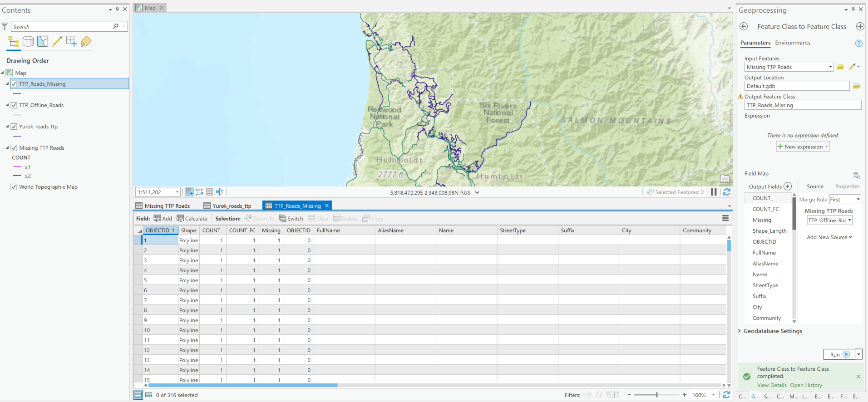868x402 pixels.
Task: Open help for the geoprocessing tool
Action: pos(858,43)
